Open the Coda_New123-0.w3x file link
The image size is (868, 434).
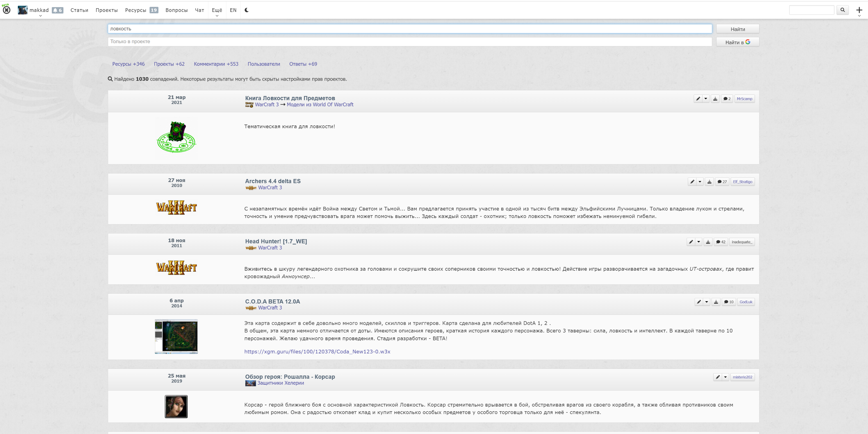pos(317,351)
